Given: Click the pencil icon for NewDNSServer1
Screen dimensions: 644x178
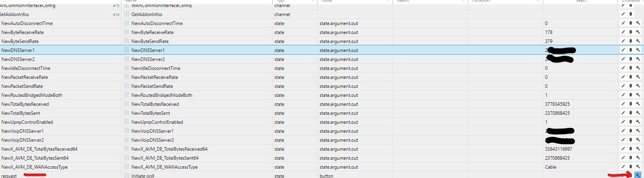Looking at the screenshot, I should (x=623, y=50).
